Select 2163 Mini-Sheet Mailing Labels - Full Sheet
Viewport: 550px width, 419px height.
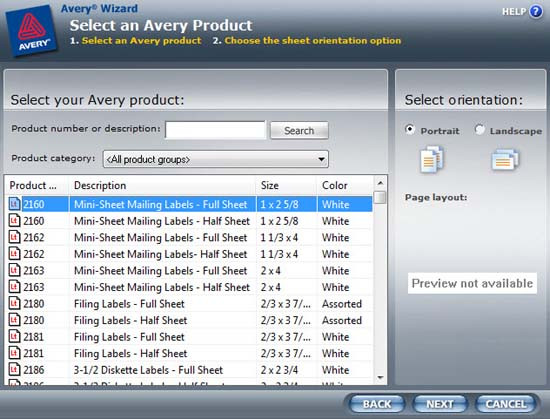tap(189, 270)
